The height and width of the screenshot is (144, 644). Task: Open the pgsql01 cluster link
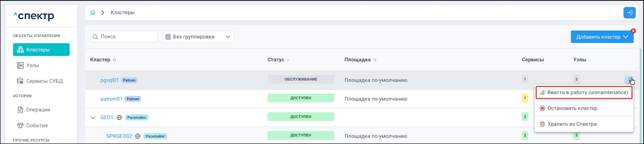point(109,80)
